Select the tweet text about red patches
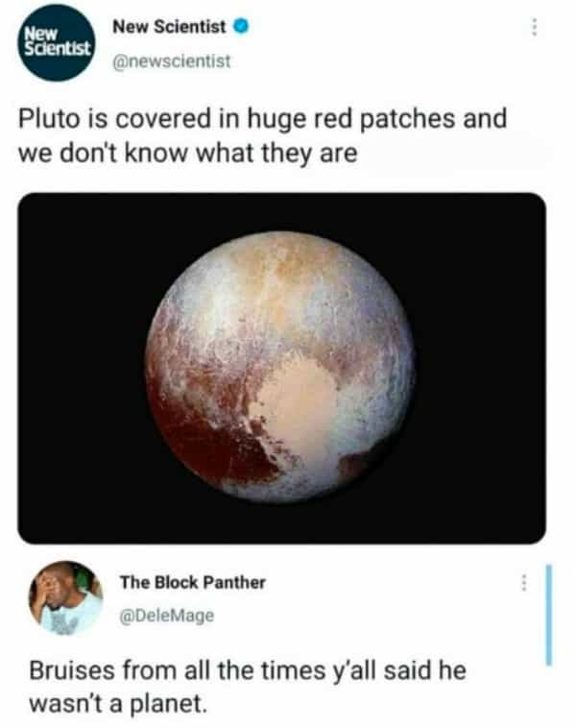The width and height of the screenshot is (576, 728). (x=262, y=135)
